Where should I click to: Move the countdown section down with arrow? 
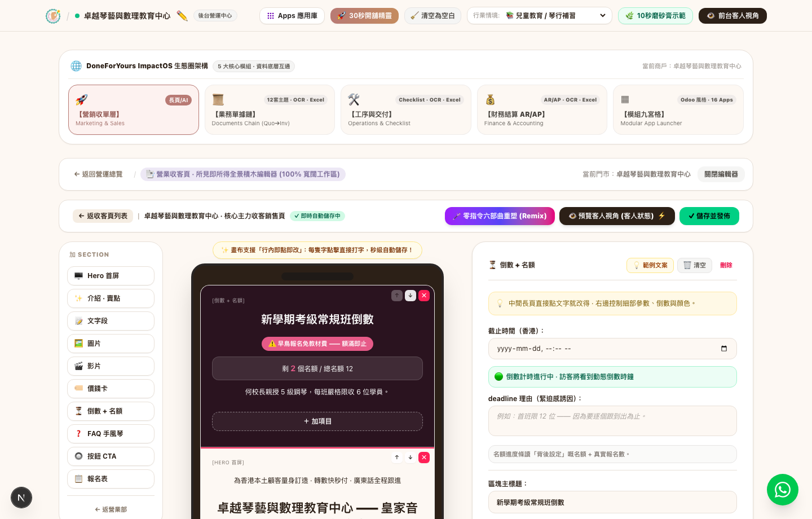(411, 296)
